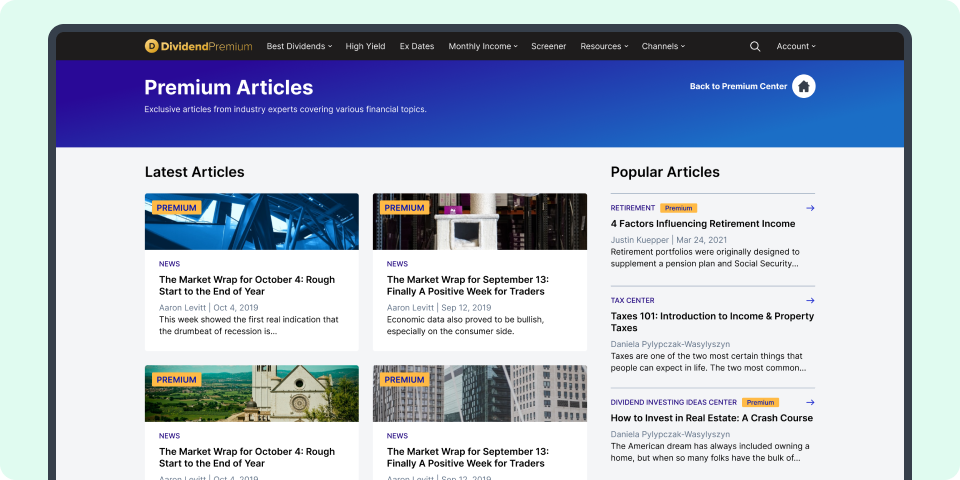Click the arrow in Dividend Investing Ideas Center row
The width and height of the screenshot is (960, 480).
[810, 402]
